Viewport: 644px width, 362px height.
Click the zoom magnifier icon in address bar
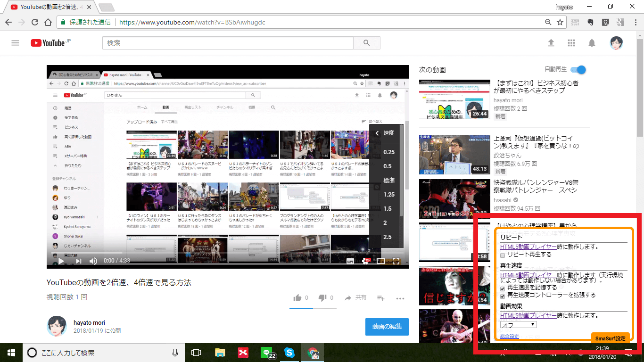tap(548, 22)
